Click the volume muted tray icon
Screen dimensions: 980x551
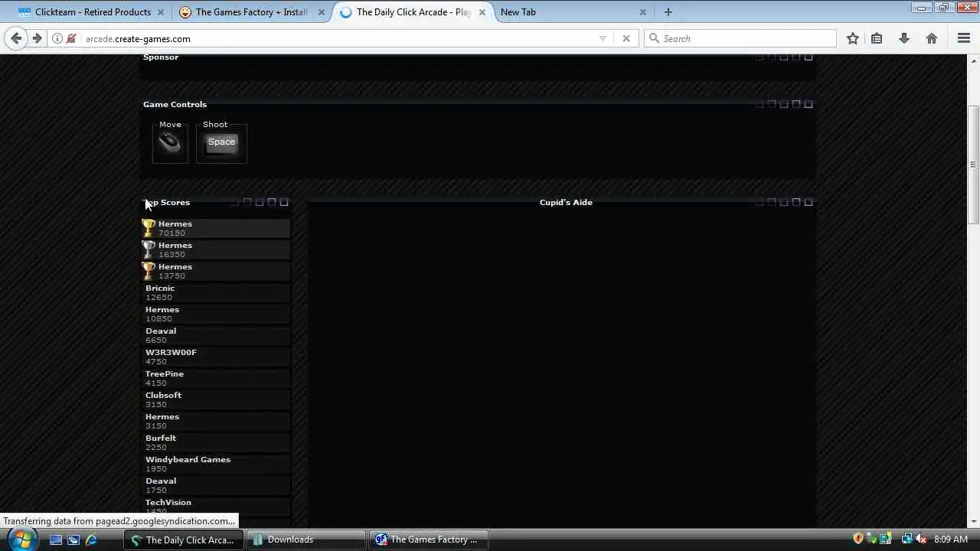click(921, 540)
